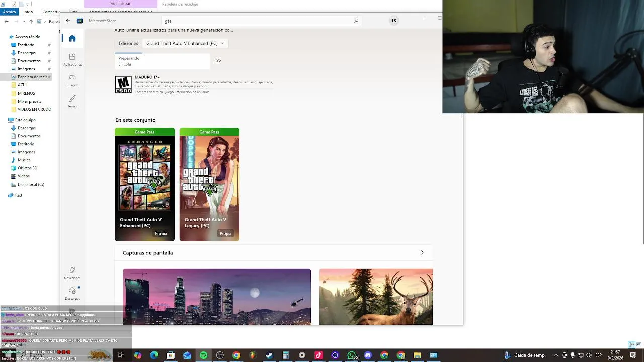Open the AZUL folder
This screenshot has width=644, height=362.
[22, 85]
